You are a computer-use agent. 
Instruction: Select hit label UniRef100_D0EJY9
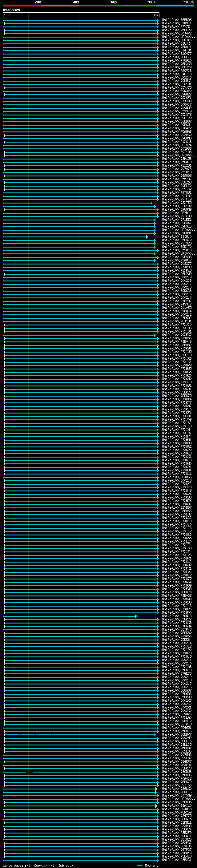coord(177,67)
